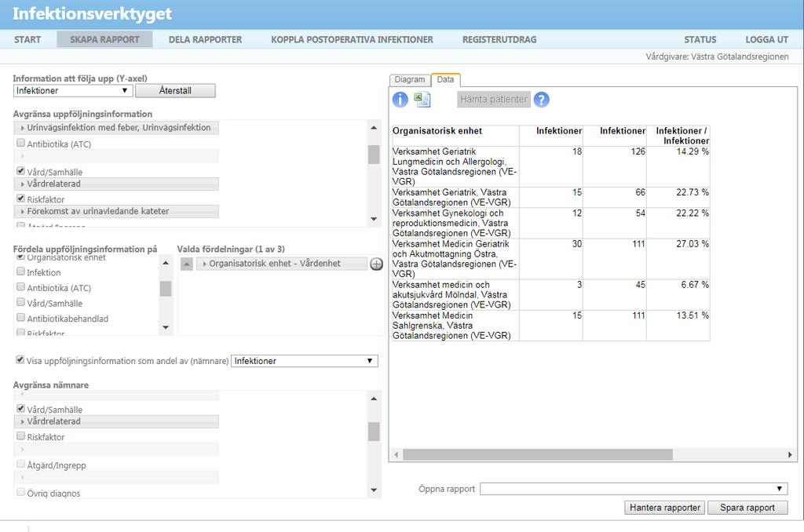804x532 pixels.
Task: Move Organisatorisk enhet distribution up arrow
Action: pos(187,264)
